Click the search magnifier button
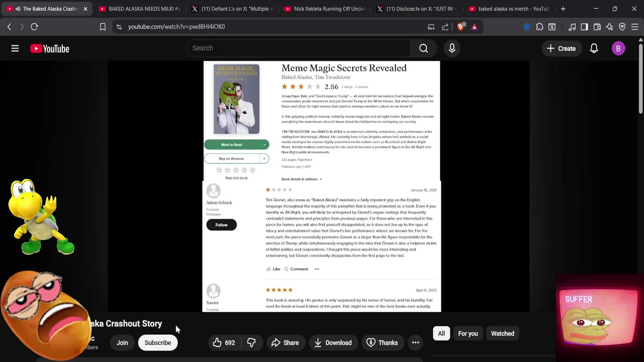 click(x=424, y=48)
